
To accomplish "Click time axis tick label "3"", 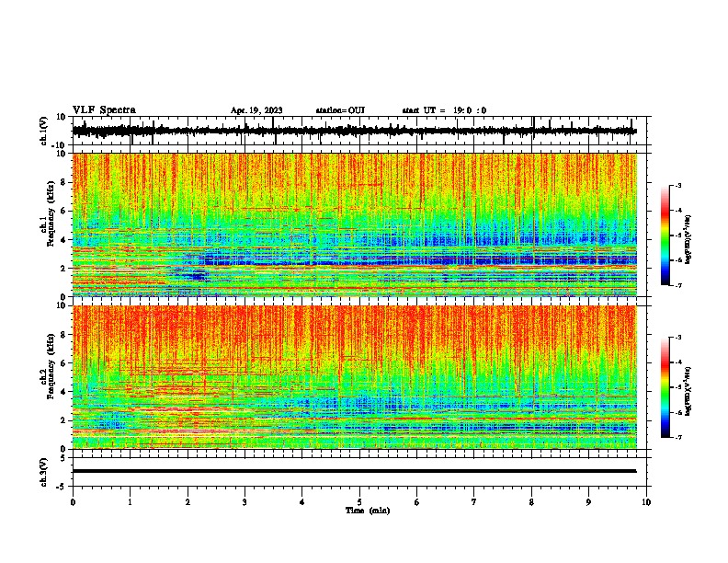I will [245, 502].
